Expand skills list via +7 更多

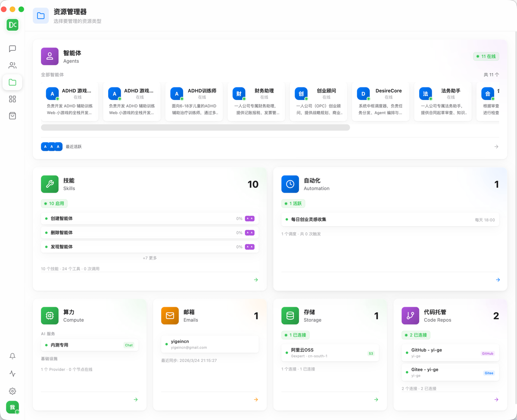pos(149,258)
